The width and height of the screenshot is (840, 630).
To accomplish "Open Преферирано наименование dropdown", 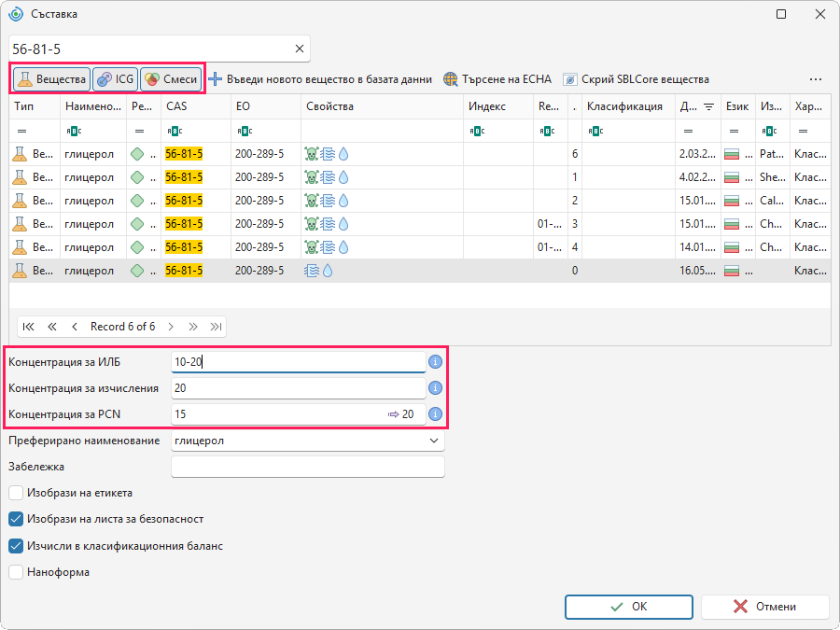I will (x=433, y=441).
